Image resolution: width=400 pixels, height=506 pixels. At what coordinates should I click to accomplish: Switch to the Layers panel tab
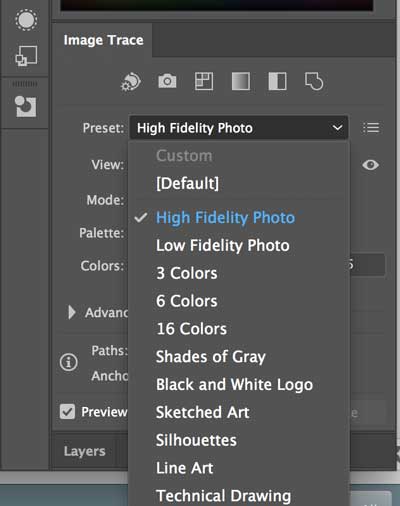point(85,451)
